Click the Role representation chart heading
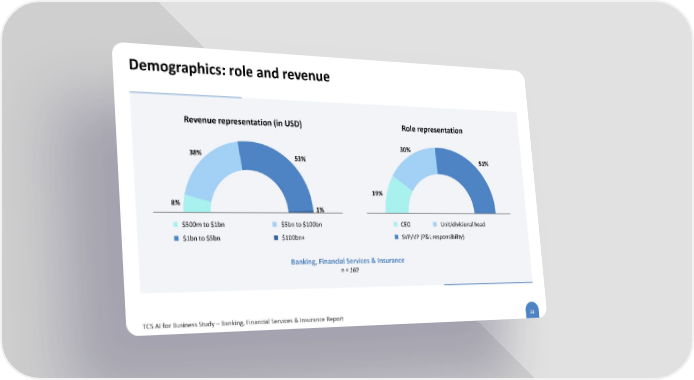The image size is (694, 380). [x=432, y=129]
